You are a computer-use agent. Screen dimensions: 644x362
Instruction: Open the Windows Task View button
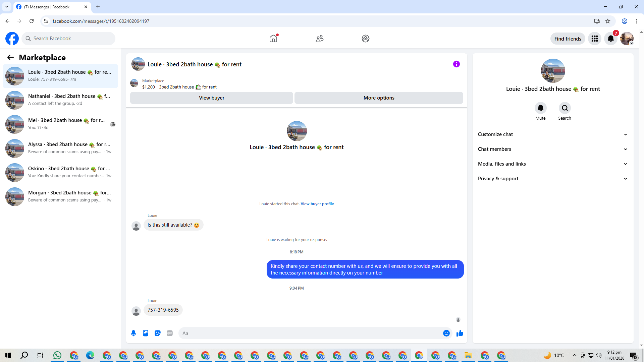coord(40,355)
